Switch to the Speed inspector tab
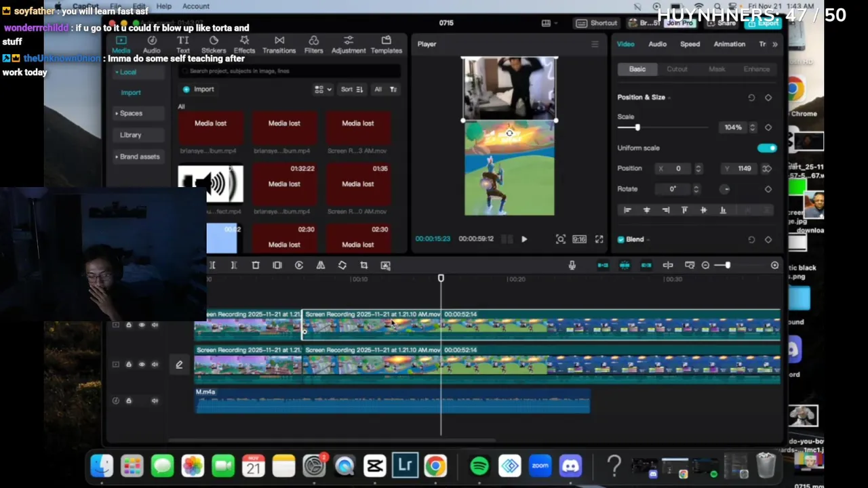This screenshot has height=488, width=868. (x=690, y=44)
